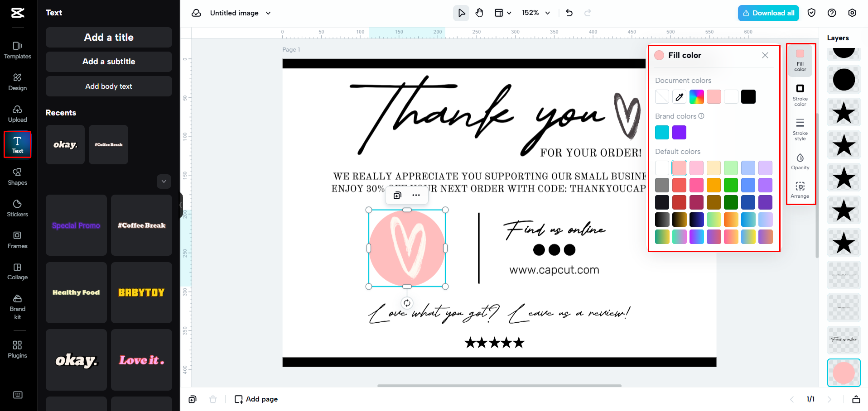Open the Shapes panel
This screenshot has width=868, height=411.
click(18, 177)
